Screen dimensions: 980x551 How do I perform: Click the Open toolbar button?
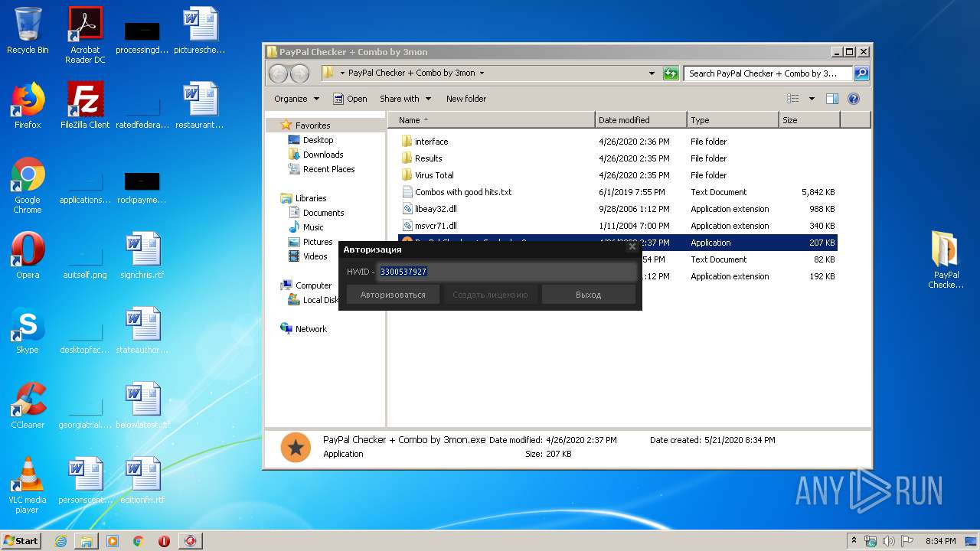pos(350,99)
